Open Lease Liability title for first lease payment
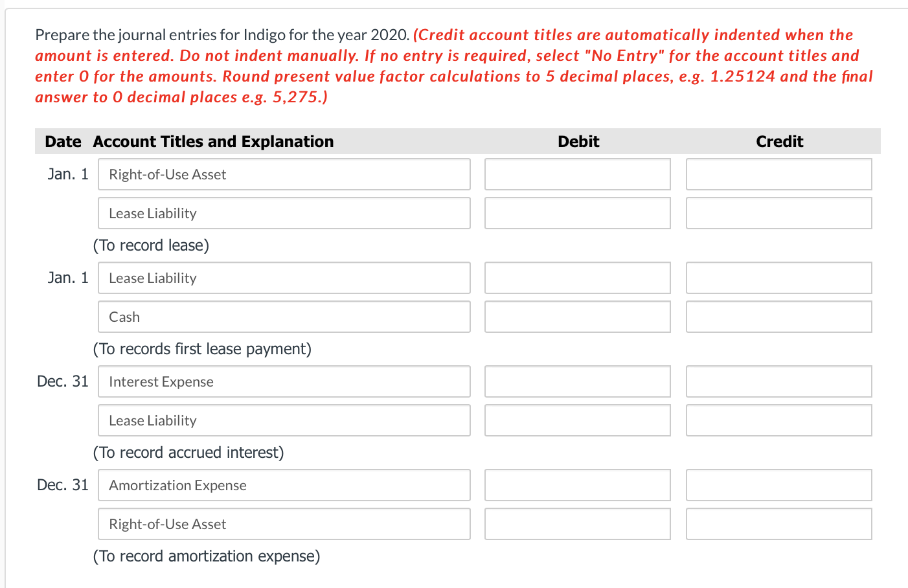 (284, 278)
